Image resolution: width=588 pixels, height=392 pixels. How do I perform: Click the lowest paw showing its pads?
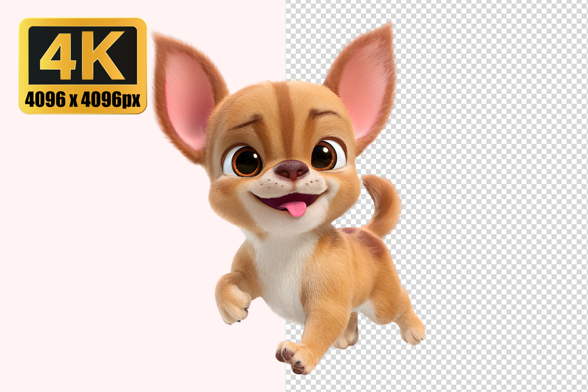pos(292,357)
